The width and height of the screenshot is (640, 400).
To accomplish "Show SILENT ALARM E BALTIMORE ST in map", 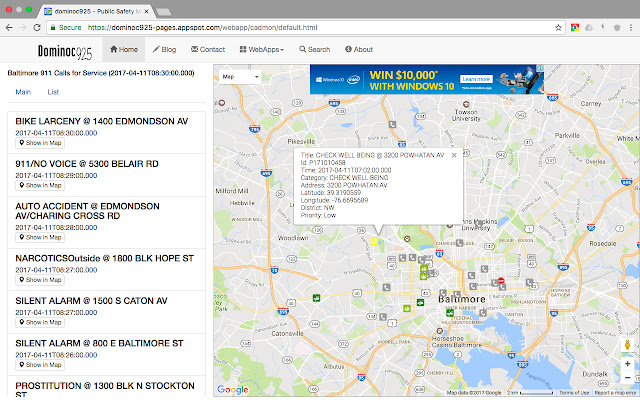I will point(40,365).
